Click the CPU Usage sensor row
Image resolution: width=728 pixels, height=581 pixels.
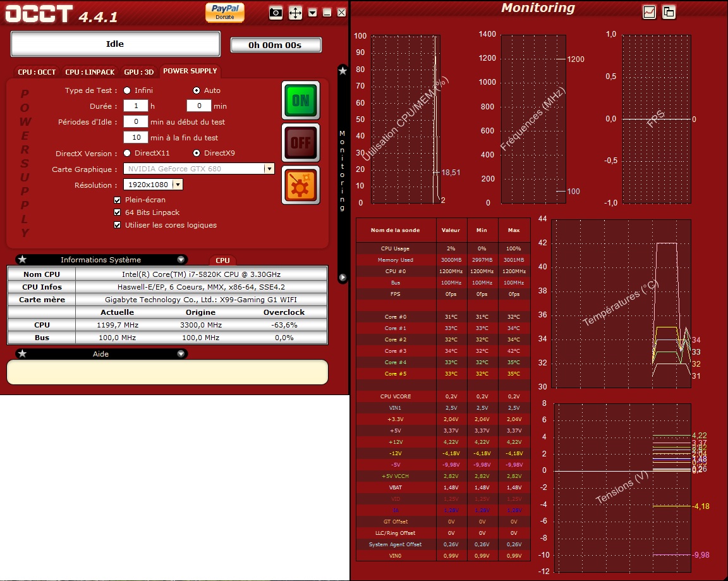click(x=443, y=248)
